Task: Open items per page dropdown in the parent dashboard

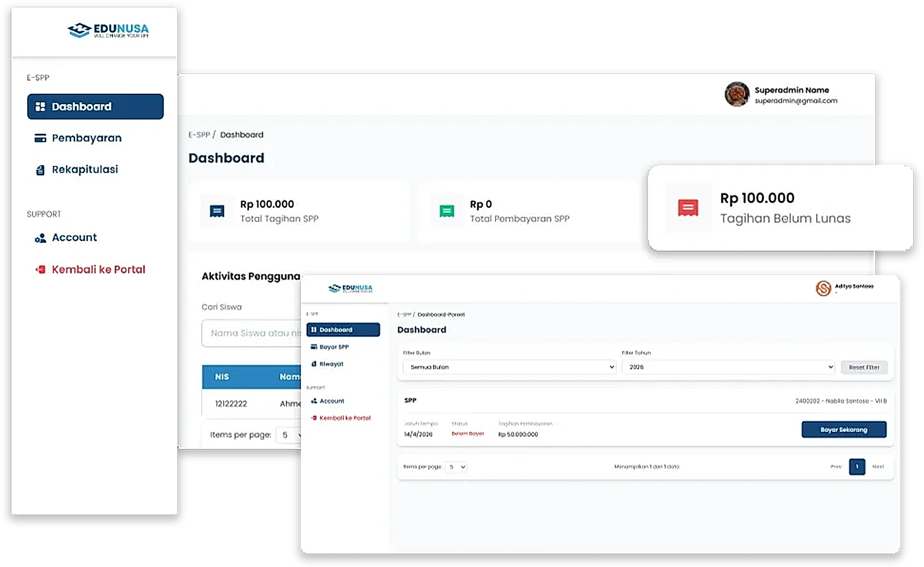Action: tap(456, 467)
